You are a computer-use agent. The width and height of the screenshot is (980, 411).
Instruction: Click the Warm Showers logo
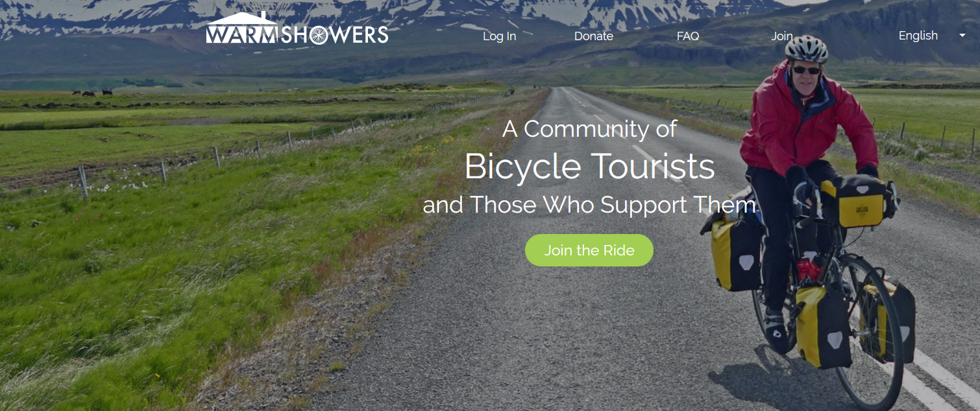pyautogui.click(x=297, y=29)
